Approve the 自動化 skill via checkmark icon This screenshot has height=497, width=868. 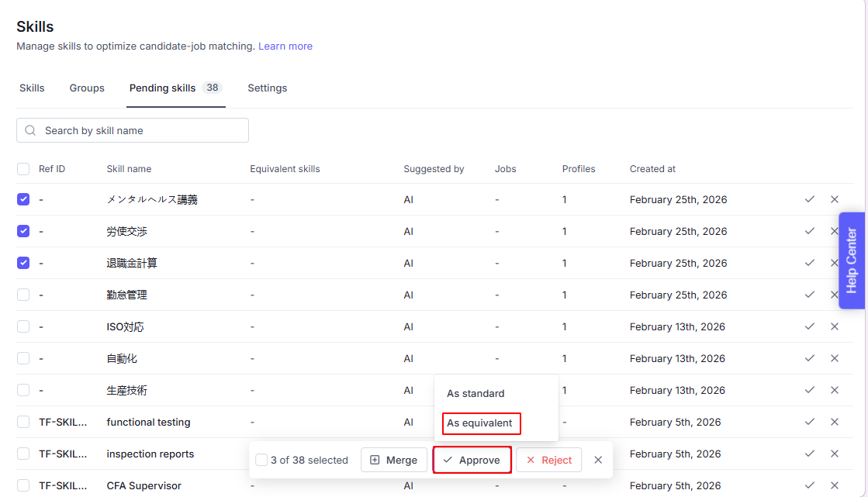point(809,358)
